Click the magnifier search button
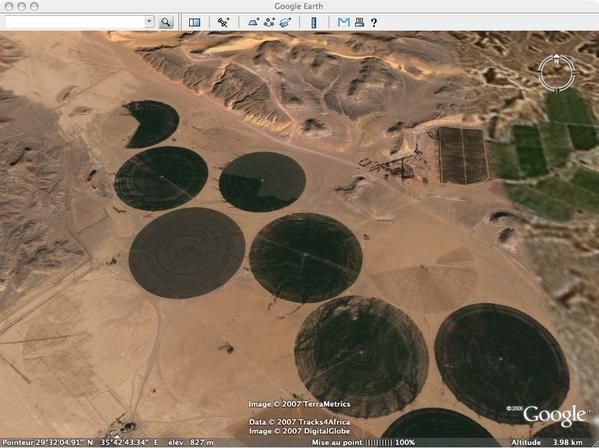Screen dimensions: 599x448 point(166,22)
